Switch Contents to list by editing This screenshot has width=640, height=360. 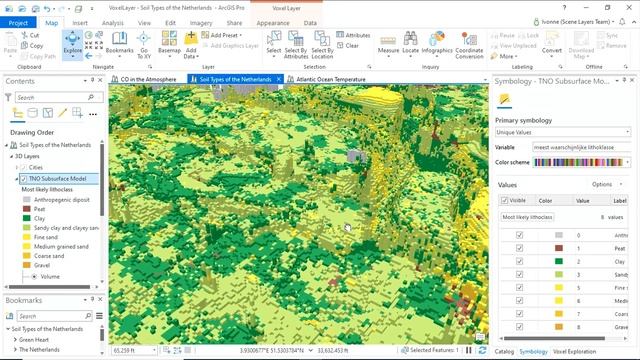tap(62, 113)
